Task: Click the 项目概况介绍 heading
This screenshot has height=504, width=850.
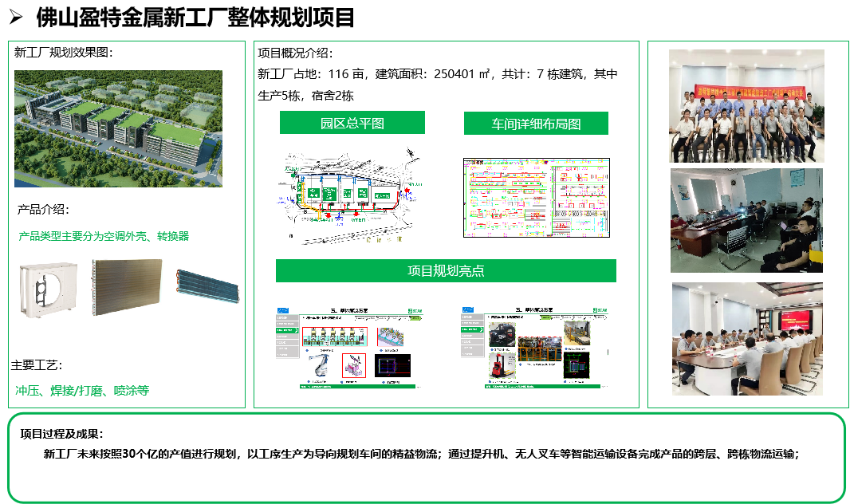Action: click(x=296, y=53)
